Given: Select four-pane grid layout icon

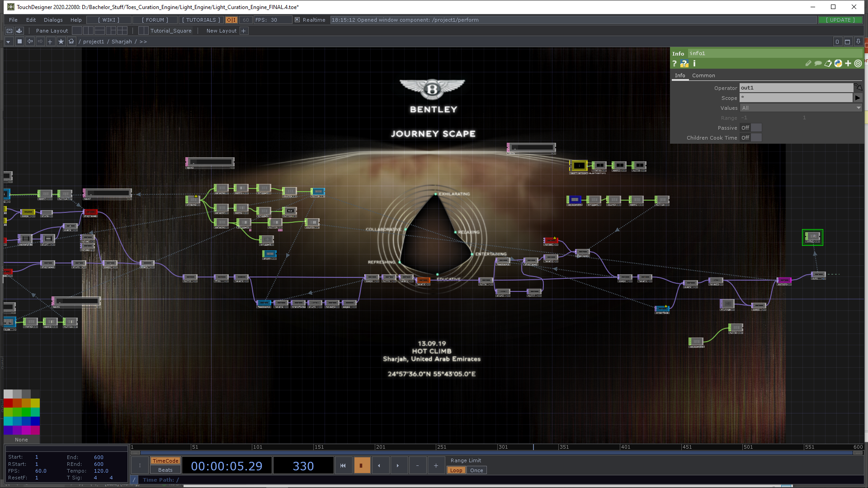Looking at the screenshot, I should 123,31.
